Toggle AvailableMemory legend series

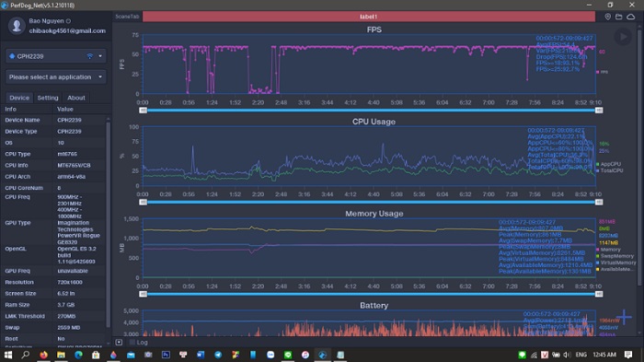click(615, 269)
